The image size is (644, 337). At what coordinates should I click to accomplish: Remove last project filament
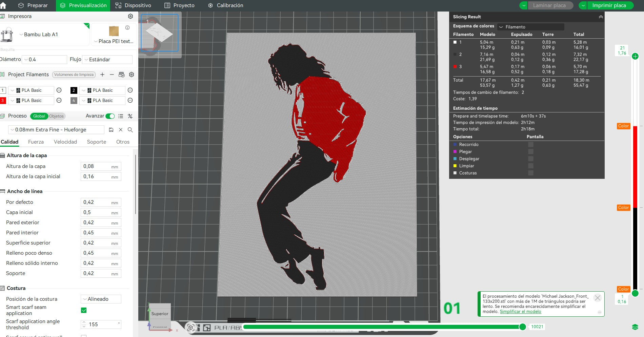tap(112, 75)
